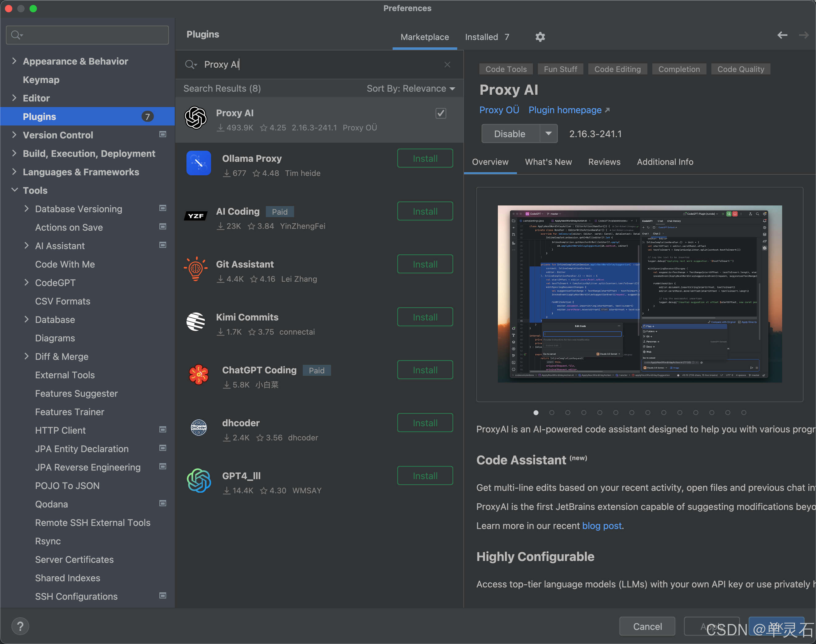Image resolution: width=816 pixels, height=644 pixels.
Task: Expand the Appearance & Behavior tree node
Action: click(x=14, y=61)
